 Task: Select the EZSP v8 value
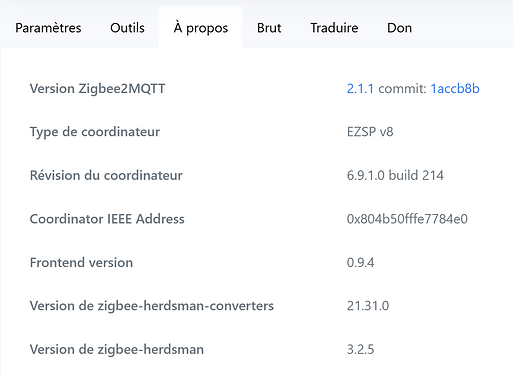[x=370, y=132]
